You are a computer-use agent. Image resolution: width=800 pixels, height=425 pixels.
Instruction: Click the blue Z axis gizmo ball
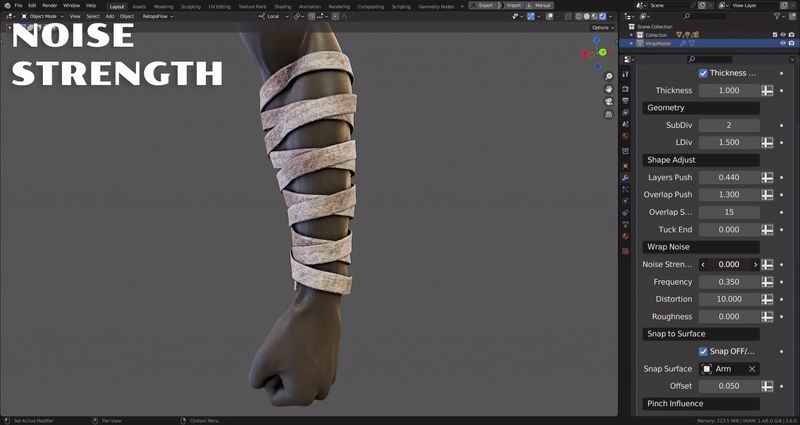(597, 40)
